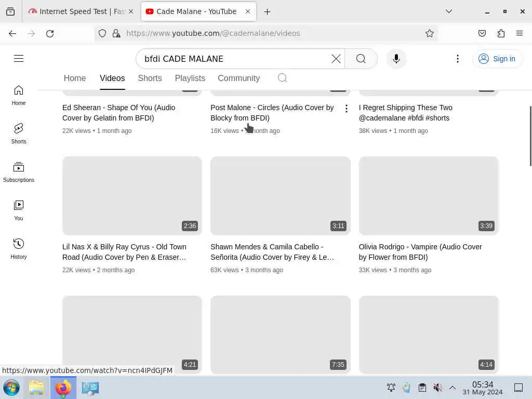Click the search magnifier button
The width and height of the screenshot is (532, 399).
tap(361, 59)
